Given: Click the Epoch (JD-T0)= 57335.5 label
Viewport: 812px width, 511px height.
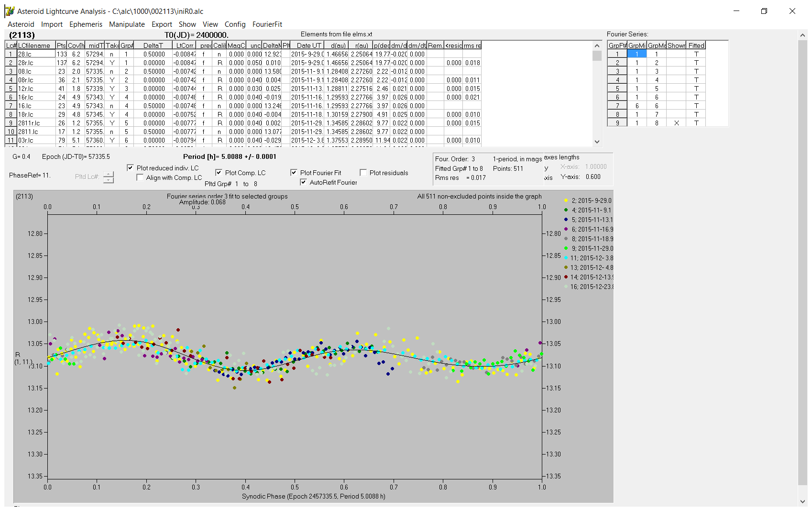Looking at the screenshot, I should [76, 157].
